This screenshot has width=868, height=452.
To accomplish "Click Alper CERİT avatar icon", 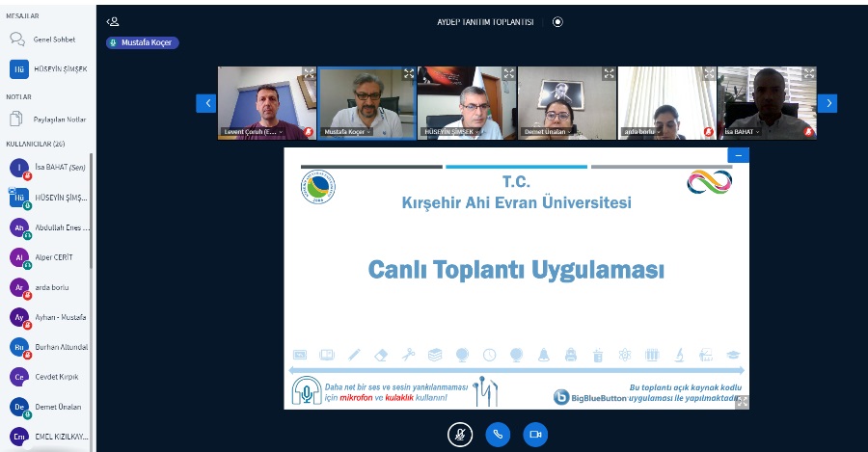I will pos(19,257).
